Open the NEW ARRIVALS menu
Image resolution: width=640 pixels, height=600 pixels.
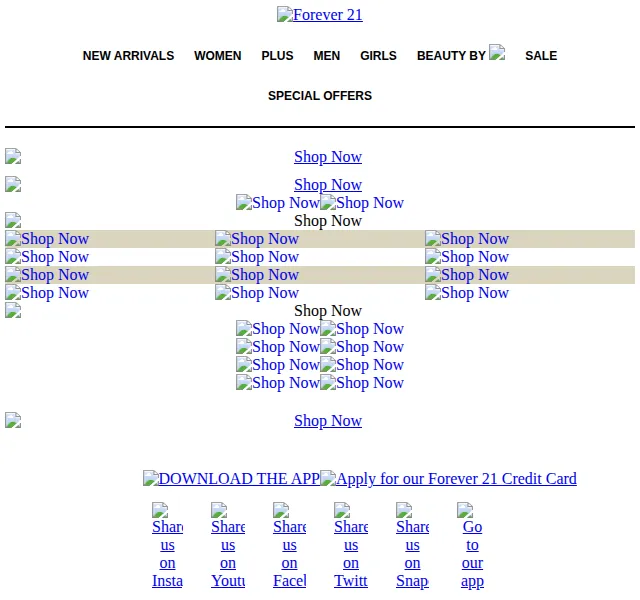(x=128, y=56)
